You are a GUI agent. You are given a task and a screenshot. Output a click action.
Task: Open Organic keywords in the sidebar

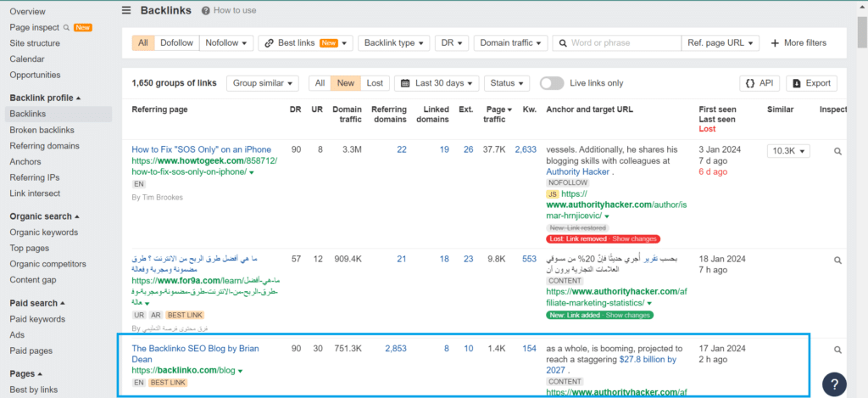click(44, 233)
